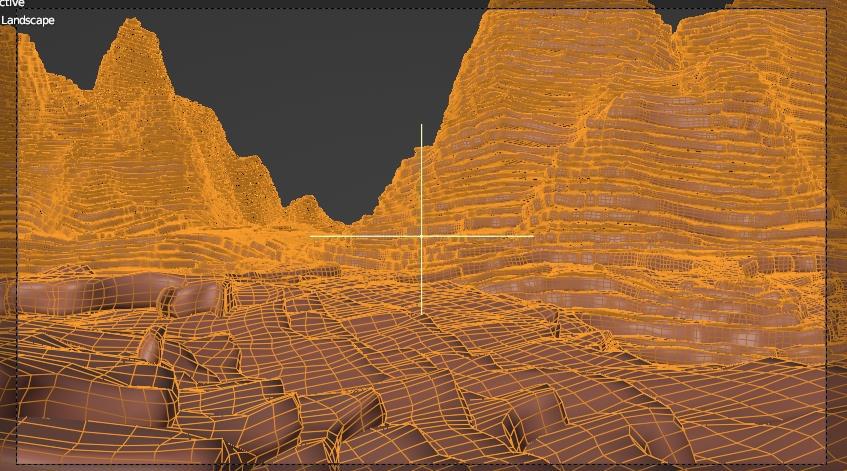Click the Landscape object name label

point(28,20)
